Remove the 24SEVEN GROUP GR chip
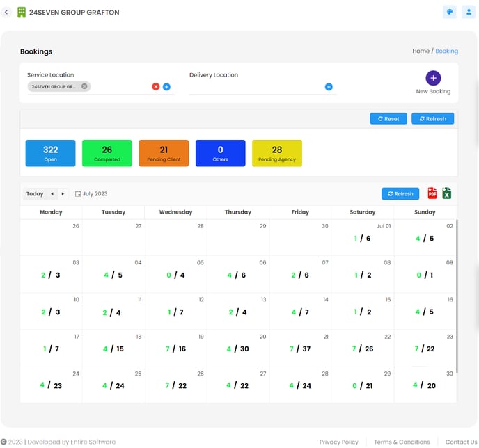The width and height of the screenshot is (479, 448). pos(84,86)
